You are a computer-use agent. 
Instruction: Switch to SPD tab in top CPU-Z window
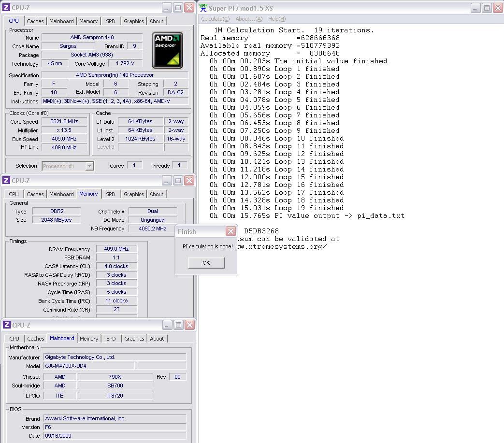pyautogui.click(x=111, y=21)
